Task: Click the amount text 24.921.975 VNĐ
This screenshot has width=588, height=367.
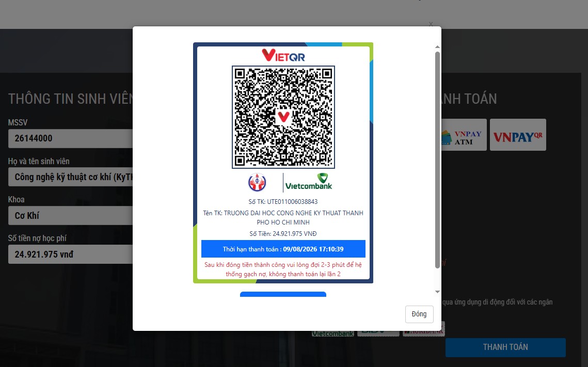Action: (x=294, y=233)
